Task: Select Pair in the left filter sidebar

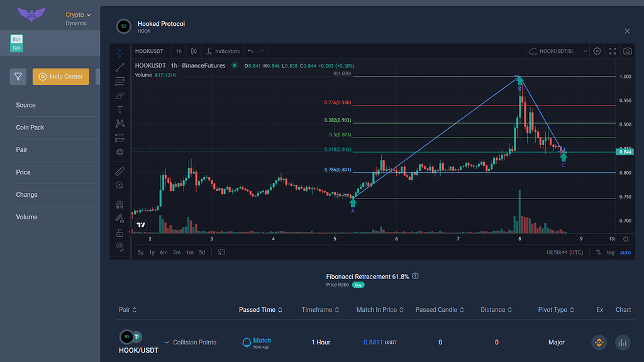Action: coord(21,150)
